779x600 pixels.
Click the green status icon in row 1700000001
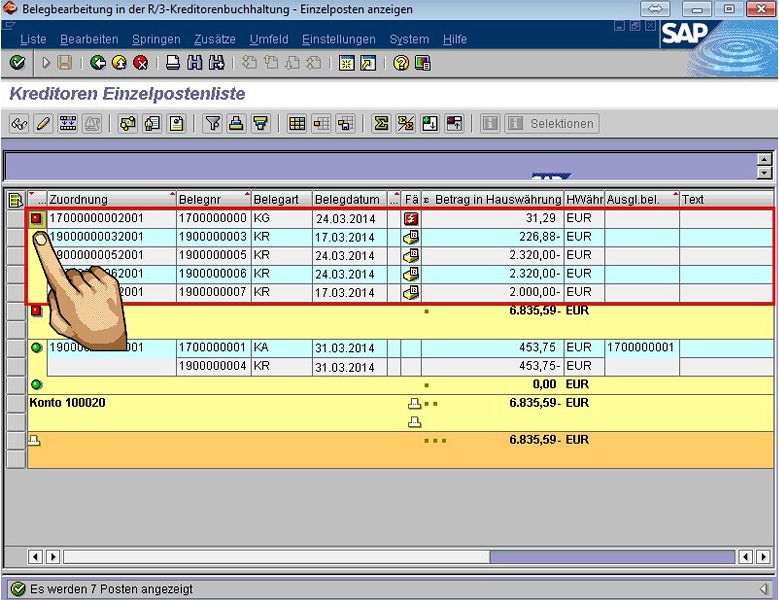[36, 348]
